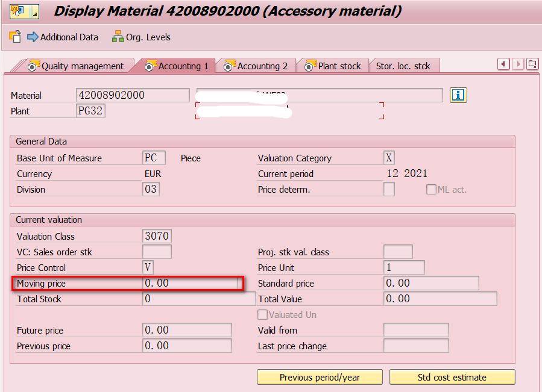Click the Previous price field
The image size is (542, 392).
[x=187, y=346]
